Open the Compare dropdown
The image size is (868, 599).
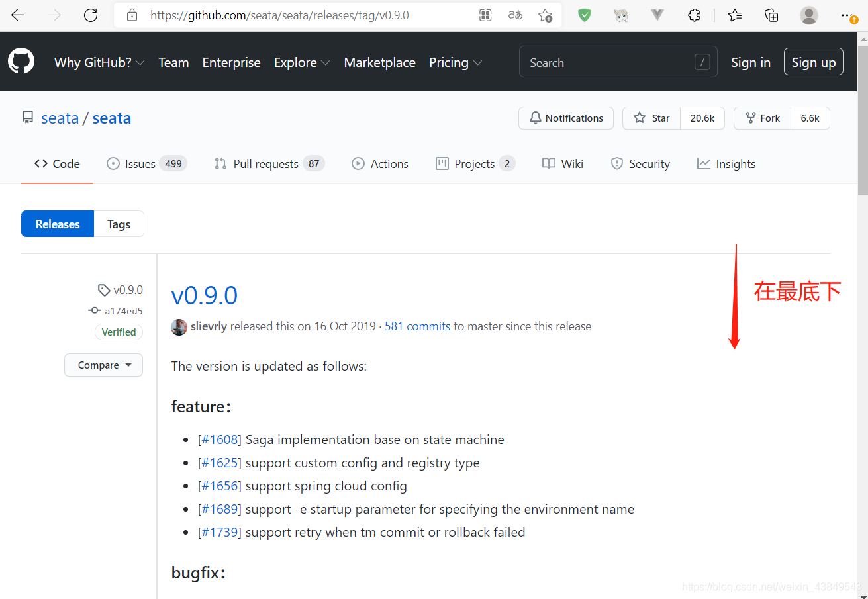pyautogui.click(x=103, y=365)
